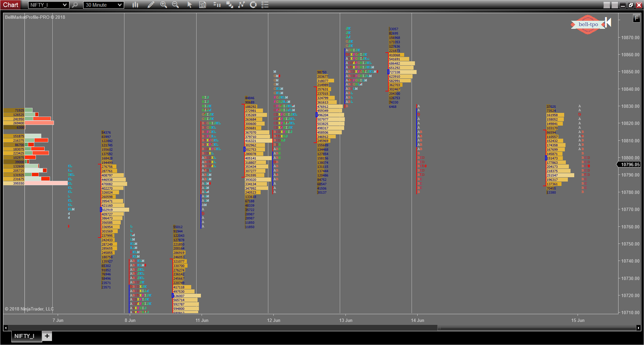Image resolution: width=644 pixels, height=345 pixels.
Task: Click the zoom in magnifier
Action: 164,5
